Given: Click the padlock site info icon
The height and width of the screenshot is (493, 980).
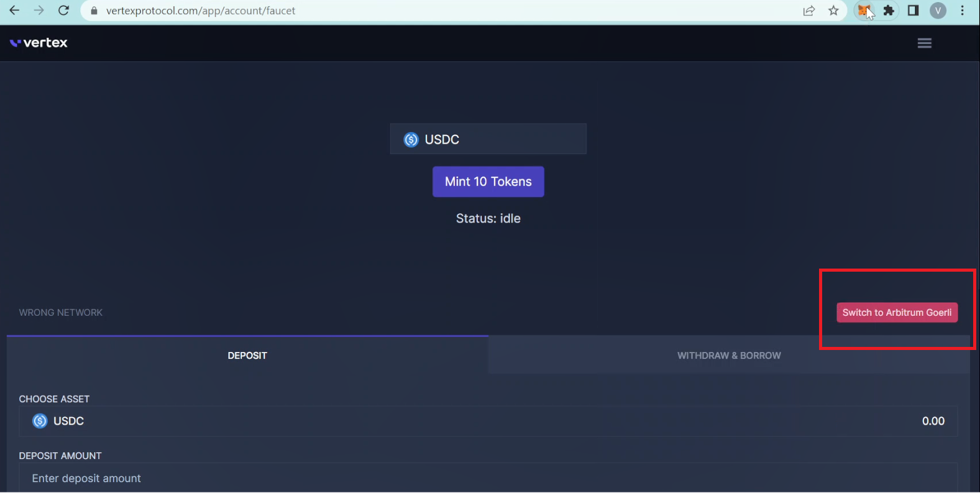Looking at the screenshot, I should click(x=94, y=11).
